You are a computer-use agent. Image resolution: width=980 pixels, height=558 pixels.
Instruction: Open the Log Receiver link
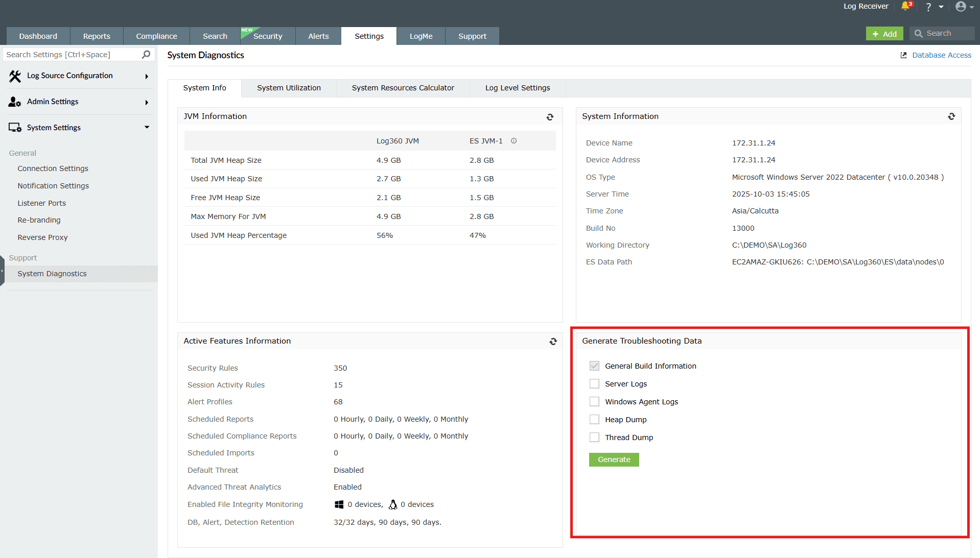tap(866, 6)
